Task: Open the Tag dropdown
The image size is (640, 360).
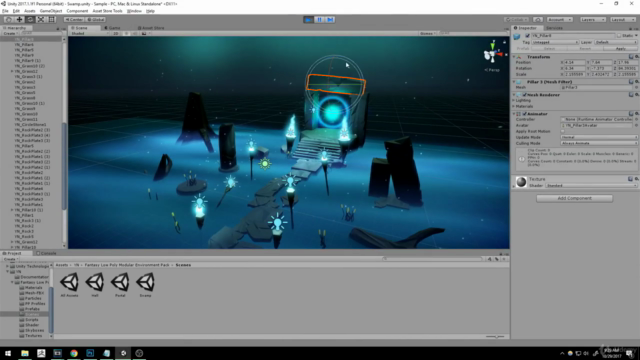Action: [x=555, y=42]
